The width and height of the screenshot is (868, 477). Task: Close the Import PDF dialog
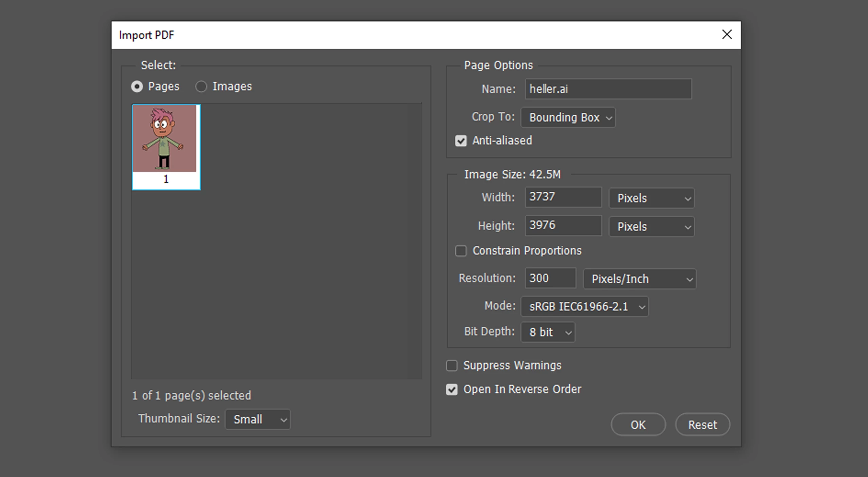pos(727,35)
